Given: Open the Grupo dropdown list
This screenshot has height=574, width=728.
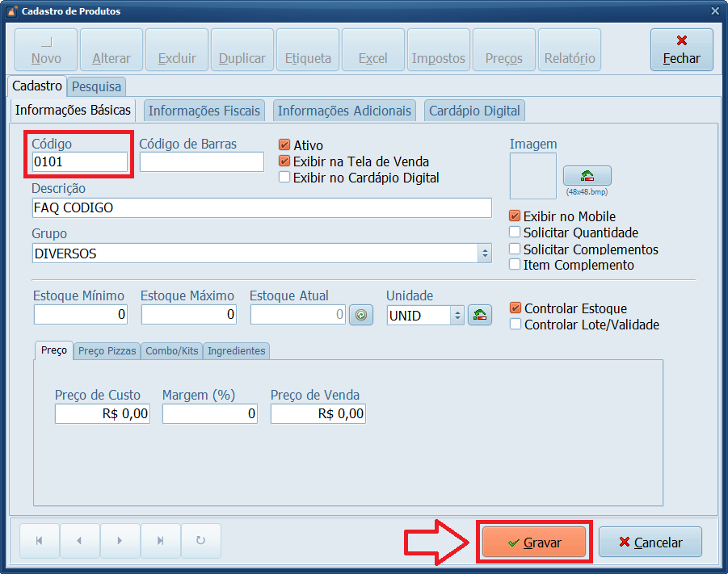Looking at the screenshot, I should click(485, 253).
